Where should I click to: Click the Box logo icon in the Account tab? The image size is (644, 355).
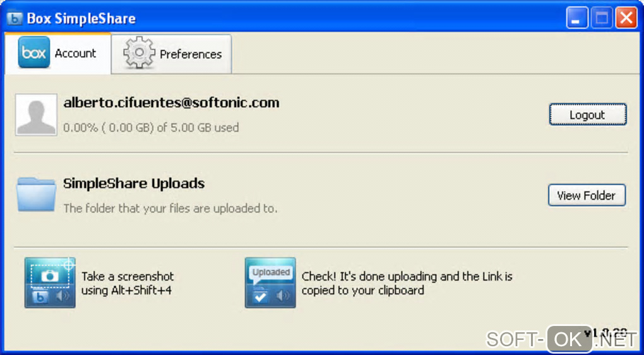tap(34, 52)
